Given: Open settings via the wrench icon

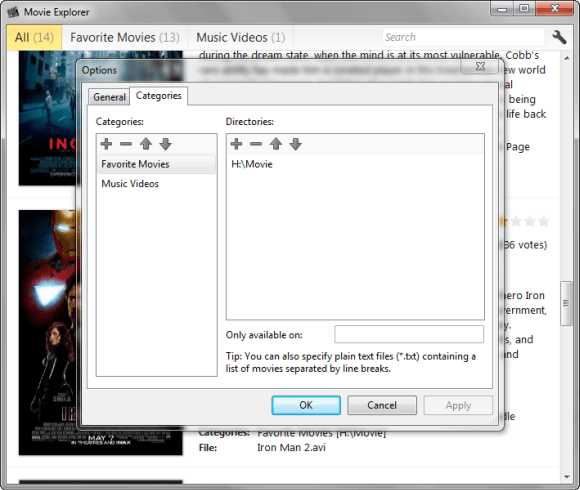Looking at the screenshot, I should pos(559,37).
